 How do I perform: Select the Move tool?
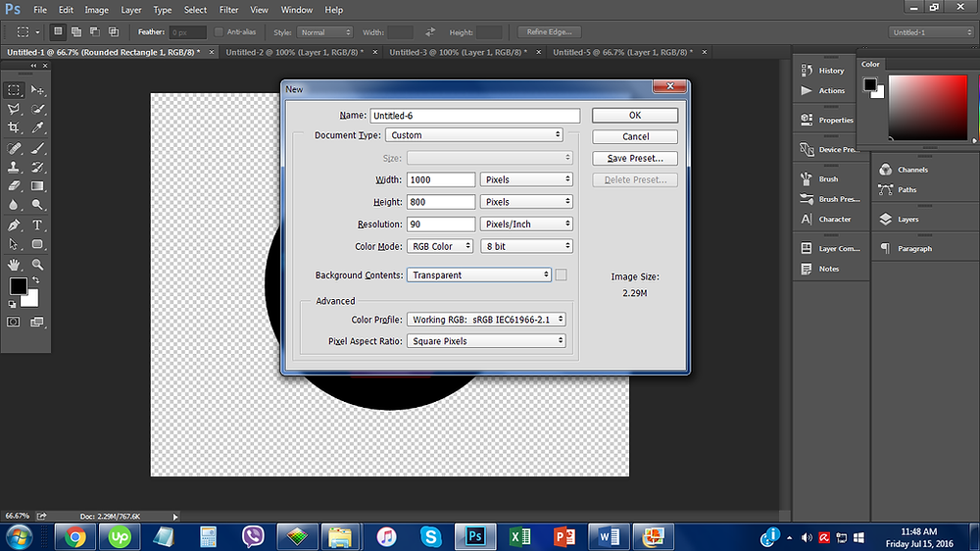click(37, 90)
